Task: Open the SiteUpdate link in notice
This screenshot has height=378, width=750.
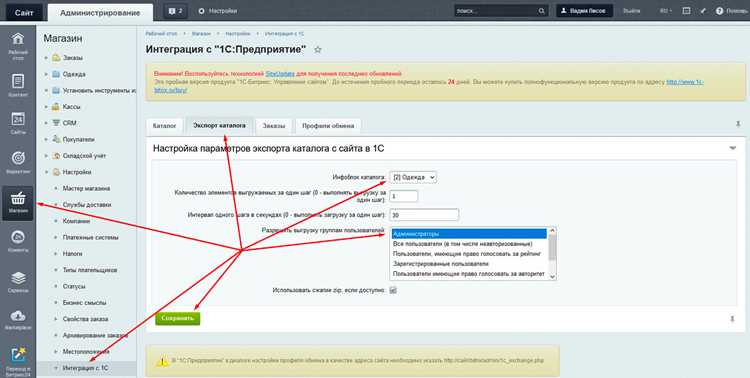Action: tap(279, 74)
